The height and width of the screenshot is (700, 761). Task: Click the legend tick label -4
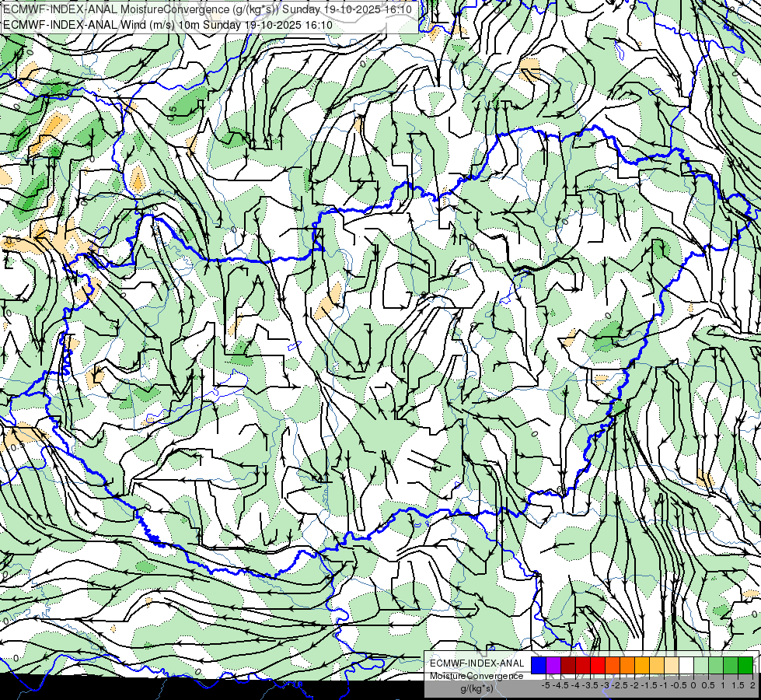(575, 685)
